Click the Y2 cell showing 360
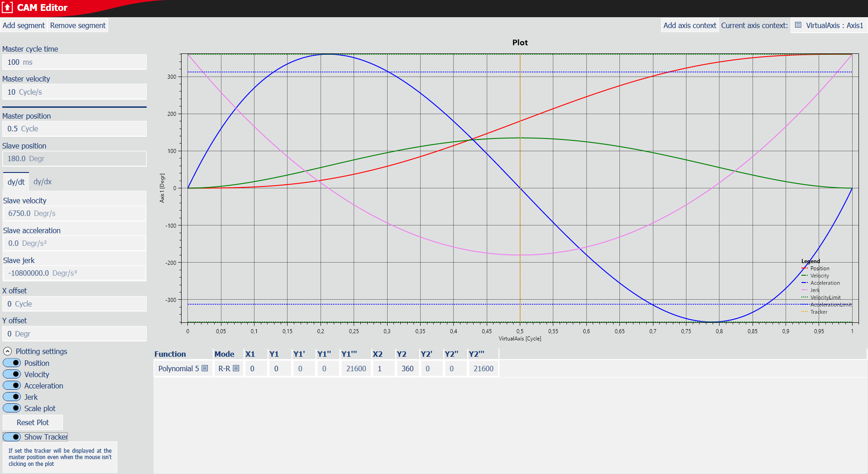Viewport: 868px width, 474px height. pyautogui.click(x=407, y=369)
